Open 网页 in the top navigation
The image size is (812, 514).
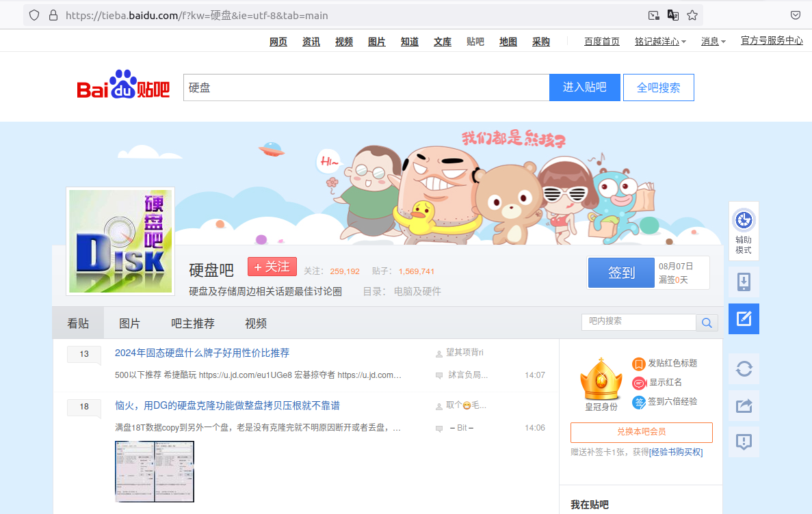(278, 42)
